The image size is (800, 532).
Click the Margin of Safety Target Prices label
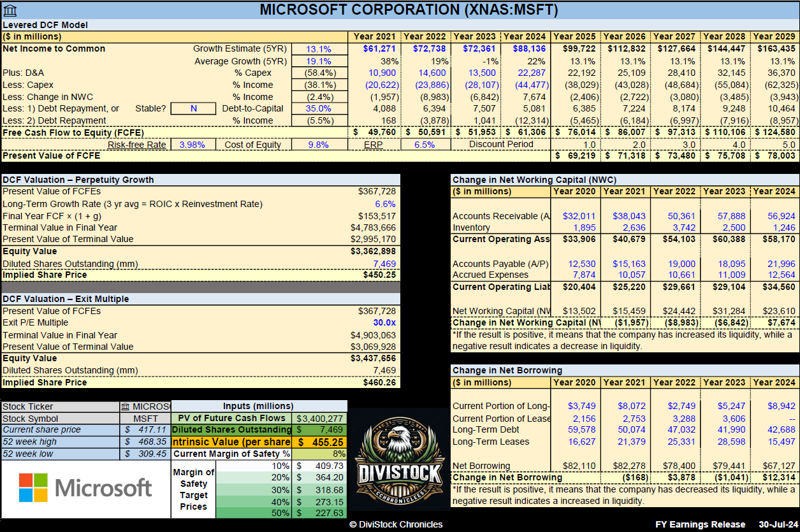click(194, 489)
